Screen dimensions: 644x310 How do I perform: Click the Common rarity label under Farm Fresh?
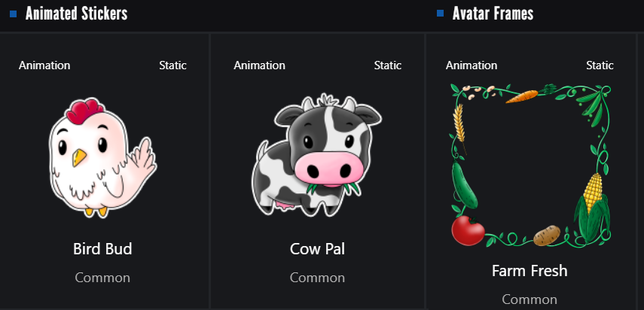pyautogui.click(x=530, y=299)
